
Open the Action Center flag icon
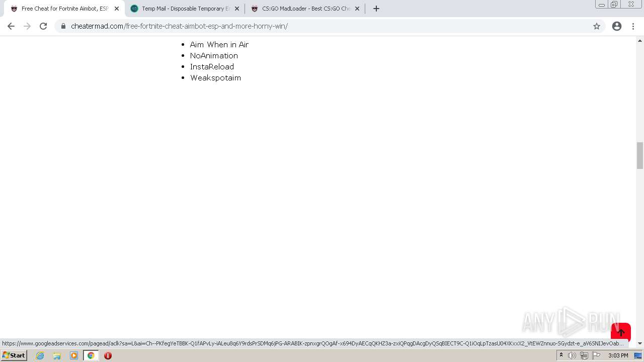(x=596, y=355)
